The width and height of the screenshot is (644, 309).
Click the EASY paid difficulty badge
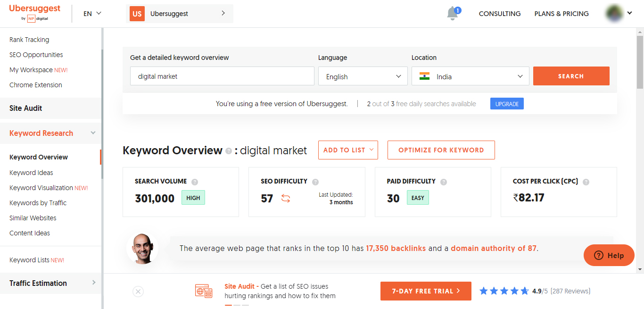(418, 198)
